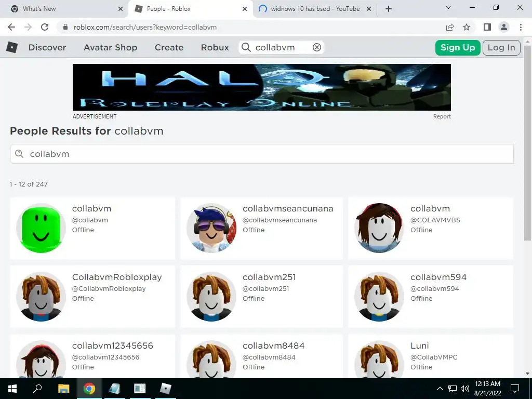Click the header collabvm search box
Viewport: 532px width, 399px height.
(x=282, y=47)
